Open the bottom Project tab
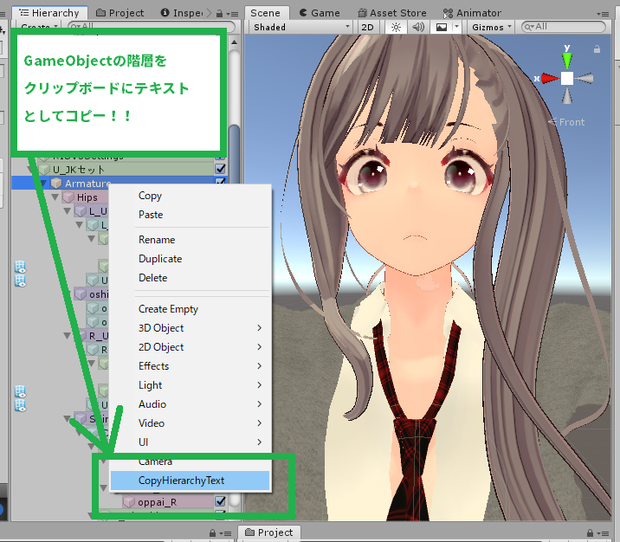 pos(269,533)
